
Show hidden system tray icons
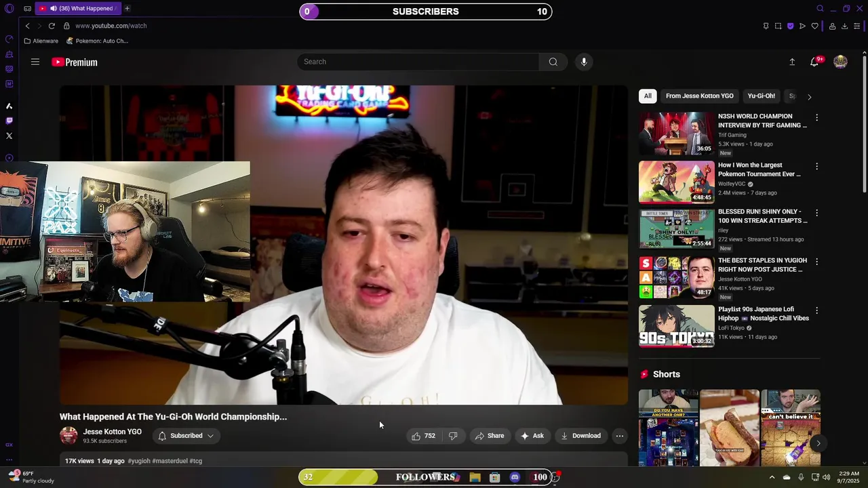click(x=772, y=477)
